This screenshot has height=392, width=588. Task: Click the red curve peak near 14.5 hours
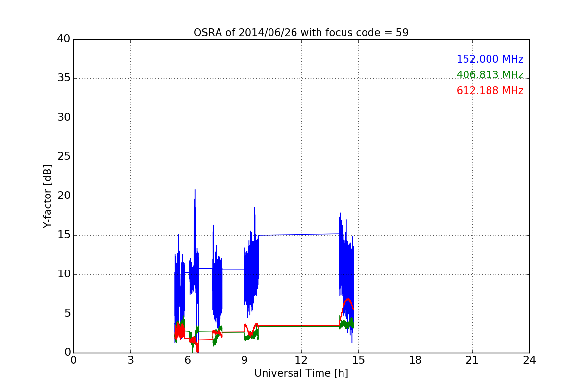(347, 299)
